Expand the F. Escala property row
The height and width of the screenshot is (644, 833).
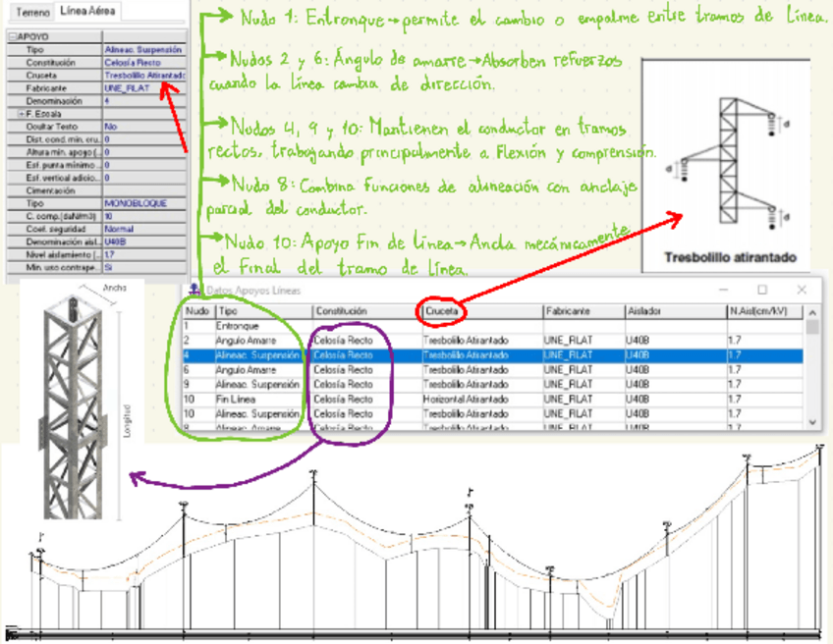[x=22, y=114]
